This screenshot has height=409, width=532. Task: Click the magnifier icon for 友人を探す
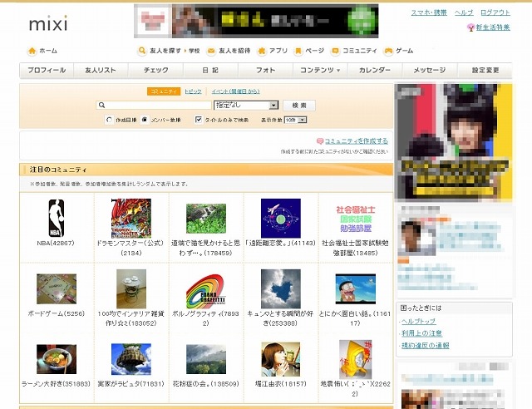[x=142, y=51]
